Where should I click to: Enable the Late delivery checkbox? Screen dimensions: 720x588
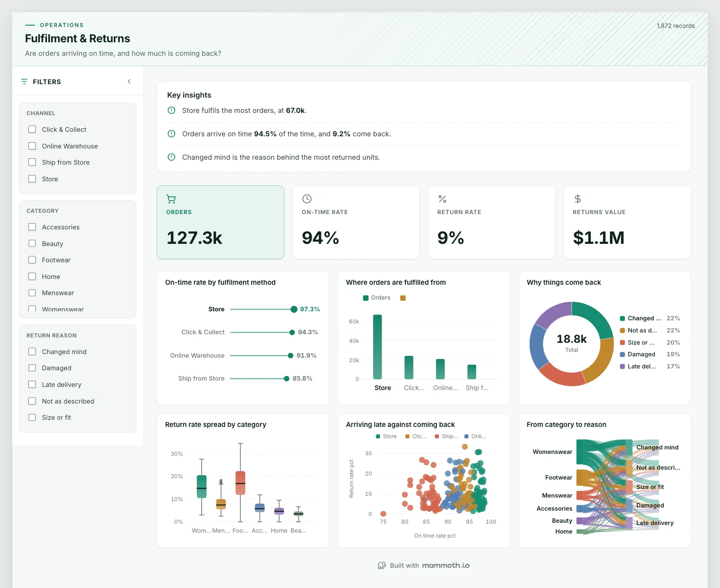(32, 385)
